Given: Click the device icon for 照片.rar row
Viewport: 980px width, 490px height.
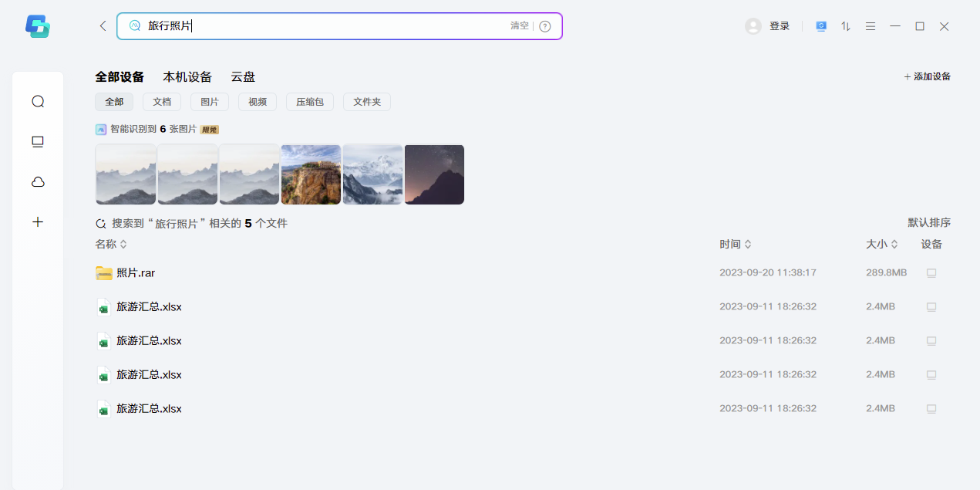Looking at the screenshot, I should [x=931, y=273].
